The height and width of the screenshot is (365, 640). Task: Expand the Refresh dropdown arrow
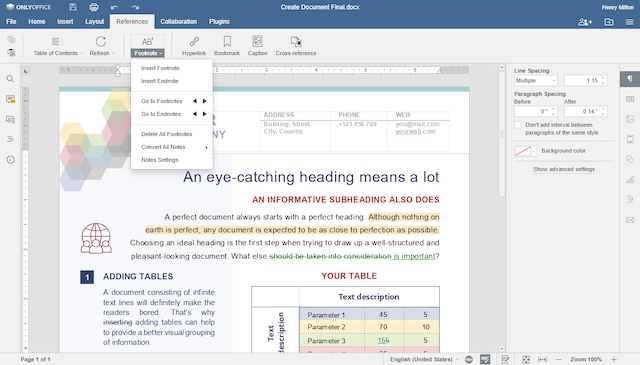click(113, 53)
